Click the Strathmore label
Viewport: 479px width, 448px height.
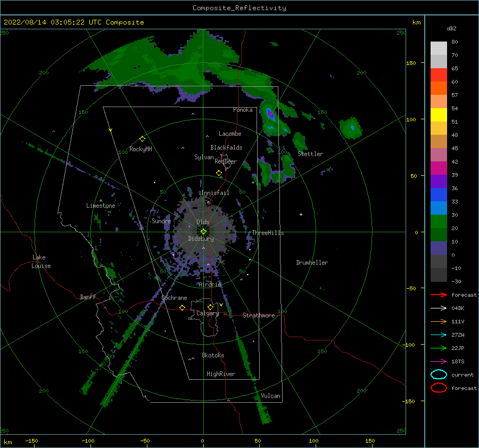(259, 315)
